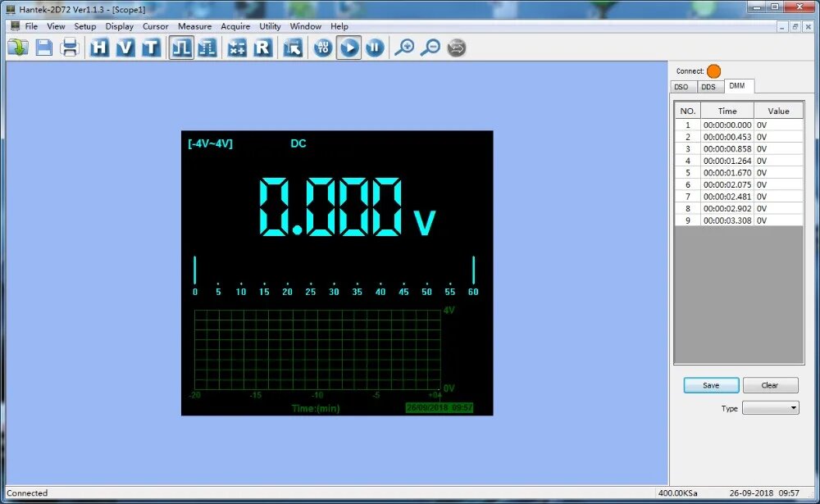Screen dimensions: 820x504
Task: Click the green arrow open file icon
Action: 18,48
